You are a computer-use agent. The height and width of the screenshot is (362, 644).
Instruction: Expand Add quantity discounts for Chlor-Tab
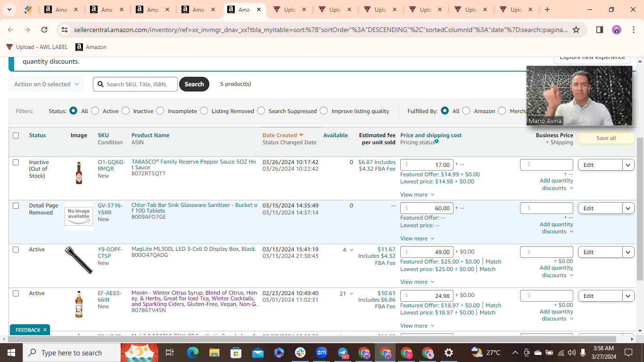(x=556, y=228)
